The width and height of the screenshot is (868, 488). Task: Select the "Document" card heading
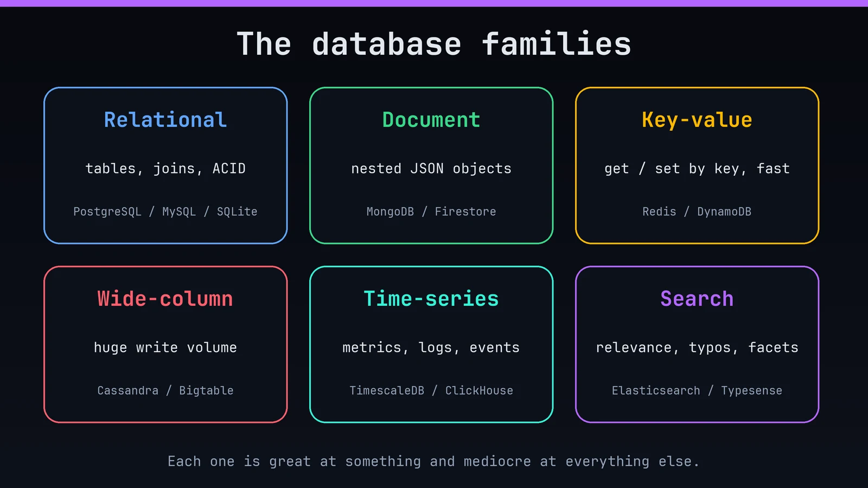coord(431,120)
